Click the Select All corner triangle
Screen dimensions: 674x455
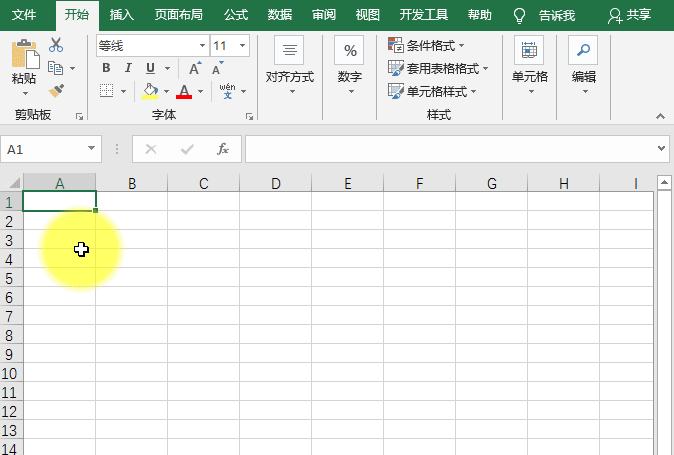13,183
